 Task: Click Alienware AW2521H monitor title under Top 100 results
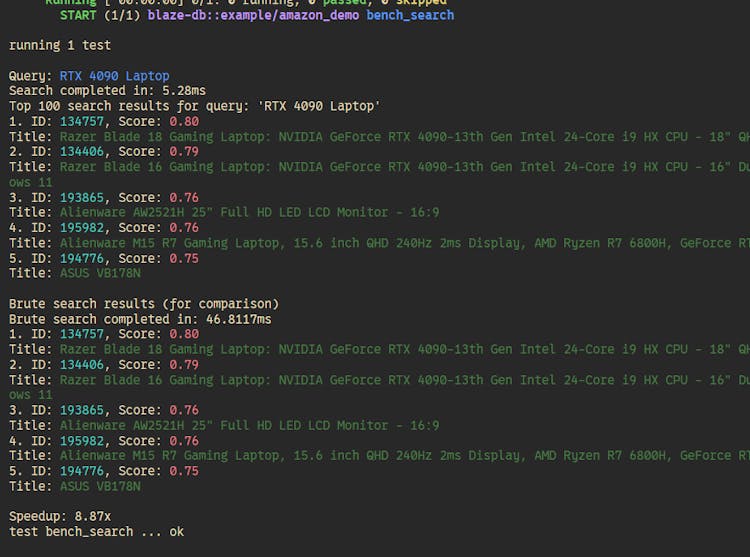tap(249, 213)
